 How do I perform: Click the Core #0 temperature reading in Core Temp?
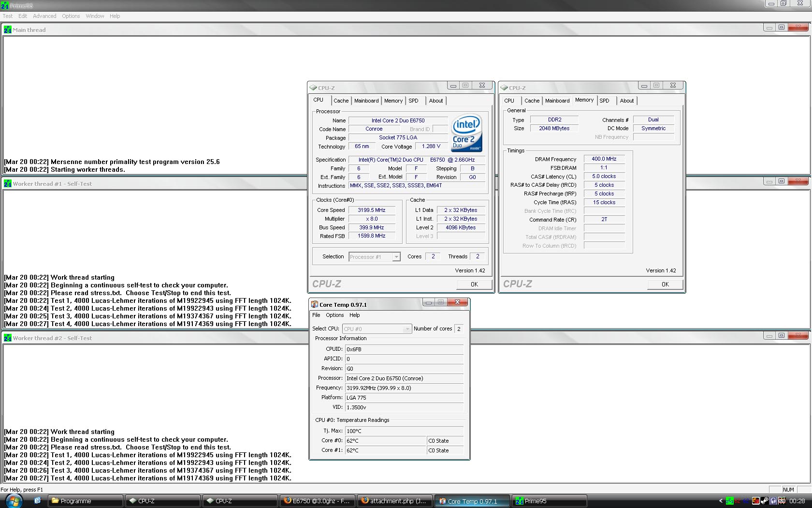[386, 441]
